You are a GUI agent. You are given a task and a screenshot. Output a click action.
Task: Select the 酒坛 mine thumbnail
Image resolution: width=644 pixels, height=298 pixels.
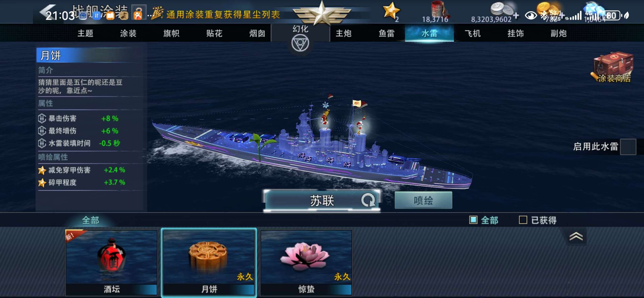[111, 263]
